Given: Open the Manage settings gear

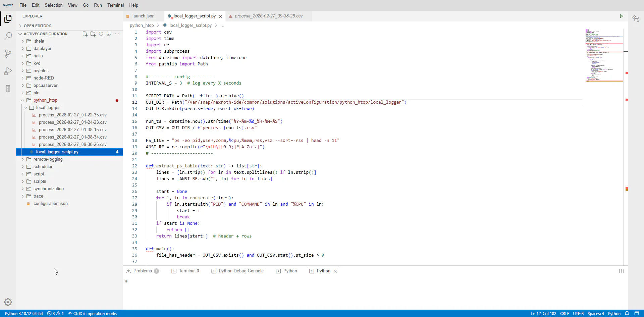Looking at the screenshot, I should 8,302.
